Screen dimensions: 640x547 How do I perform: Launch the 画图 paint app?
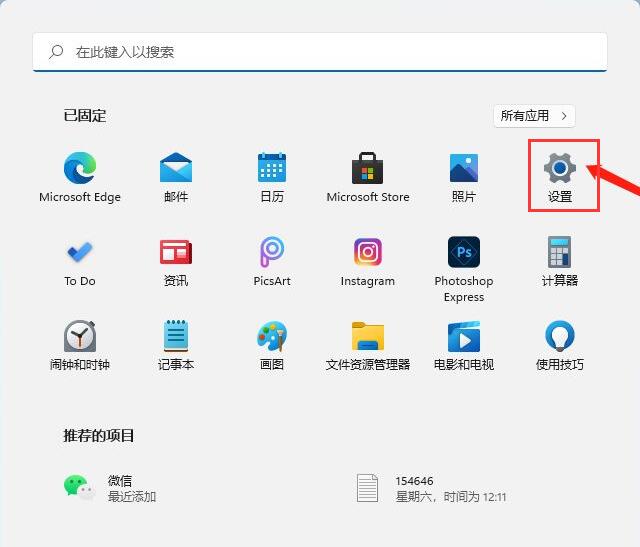coord(272,345)
